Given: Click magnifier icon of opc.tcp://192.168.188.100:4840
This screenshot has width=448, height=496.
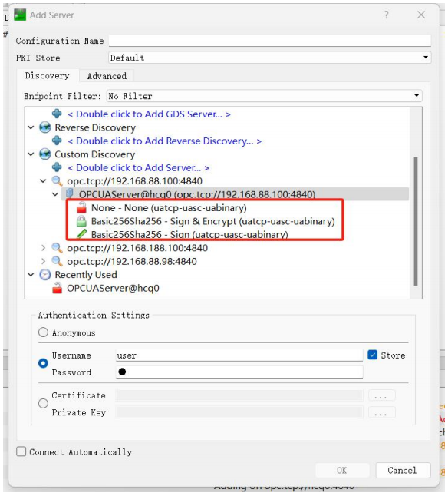Looking at the screenshot, I should [x=57, y=248].
